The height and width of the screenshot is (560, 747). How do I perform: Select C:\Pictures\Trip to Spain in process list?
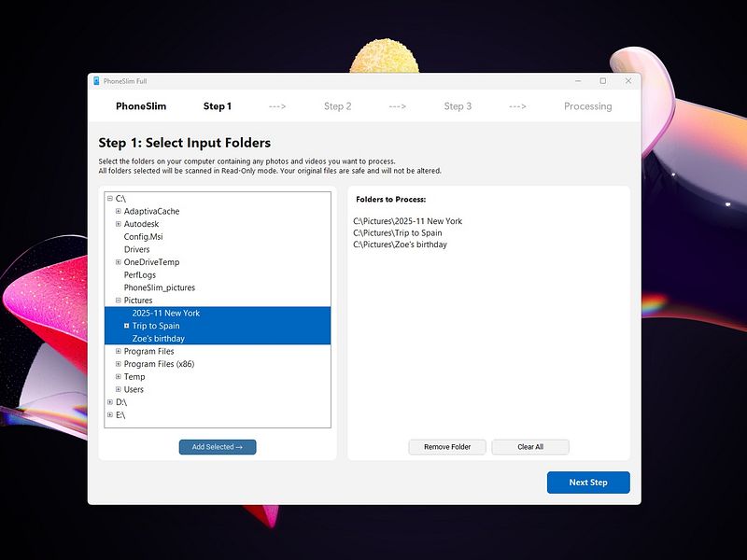point(398,232)
